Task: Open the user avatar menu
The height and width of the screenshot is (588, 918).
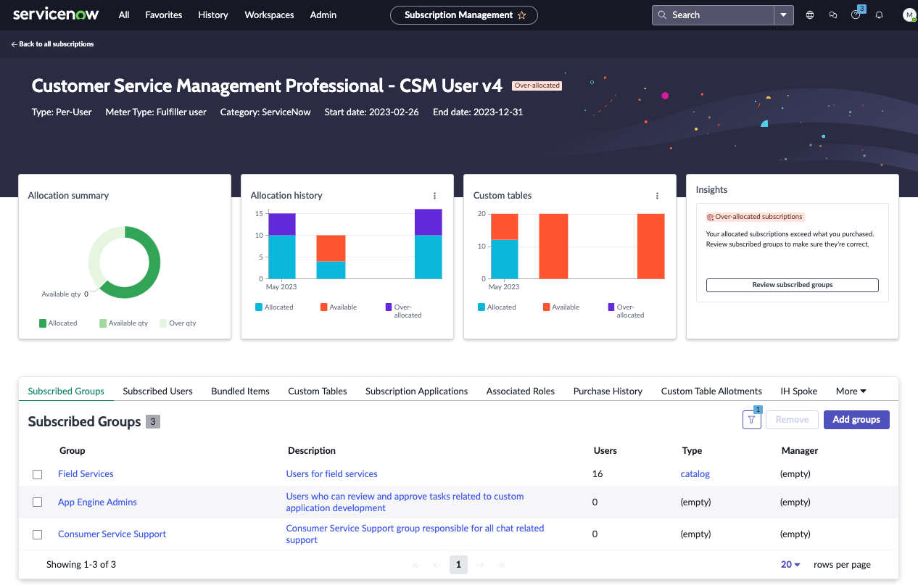Action: (909, 15)
